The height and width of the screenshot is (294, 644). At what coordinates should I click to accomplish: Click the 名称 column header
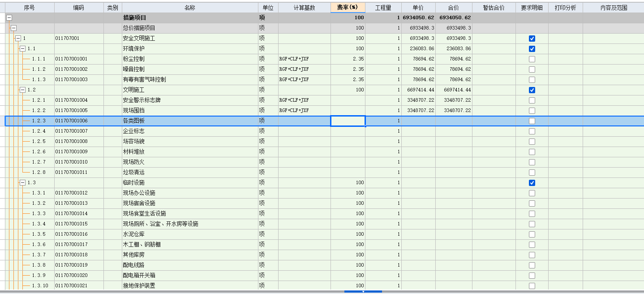point(190,8)
